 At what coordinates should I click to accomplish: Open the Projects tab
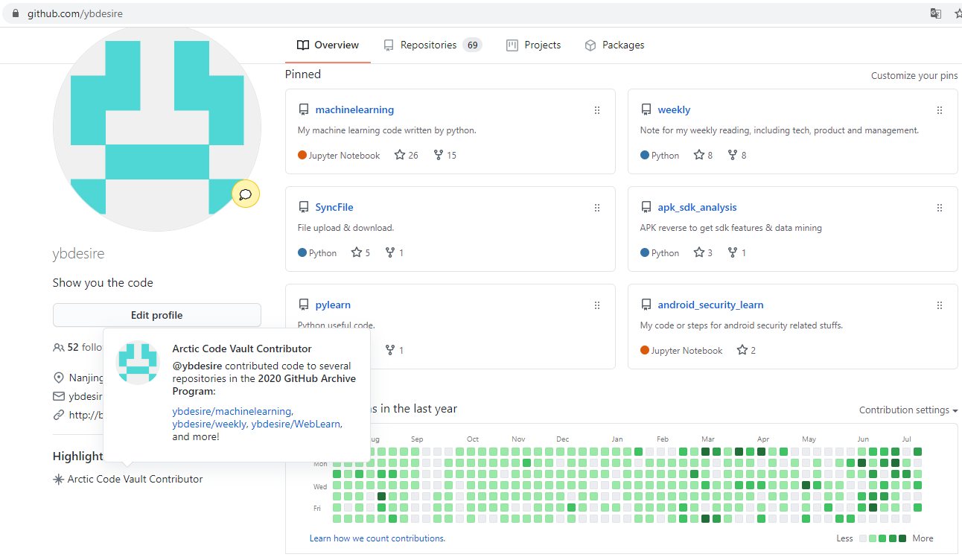pyautogui.click(x=533, y=45)
